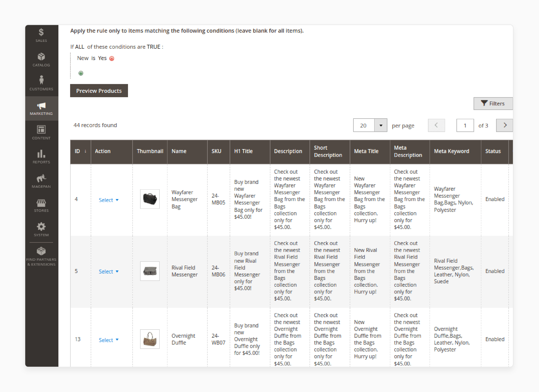Viewport: 539px width, 392px height.
Task: Open the System settings gear section
Action: (41, 229)
